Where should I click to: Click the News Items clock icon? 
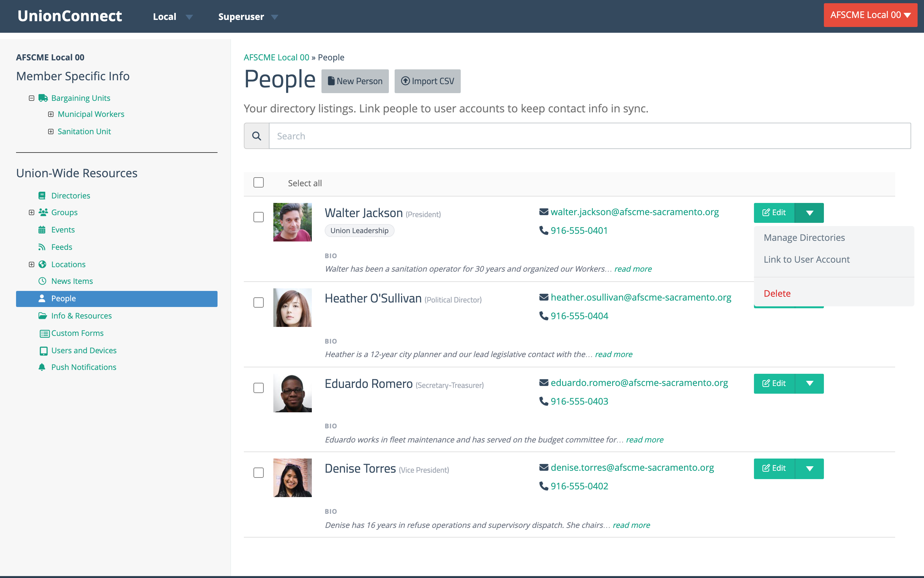point(42,281)
